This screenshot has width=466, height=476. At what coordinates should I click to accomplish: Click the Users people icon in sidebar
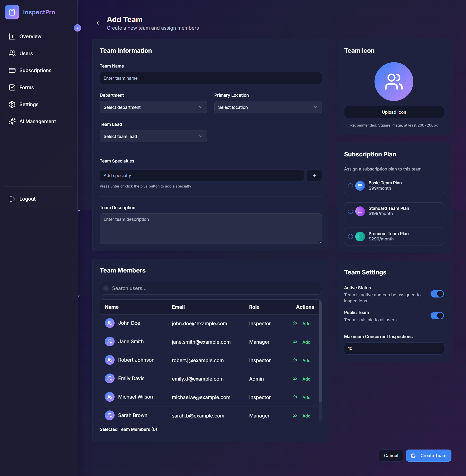point(12,53)
